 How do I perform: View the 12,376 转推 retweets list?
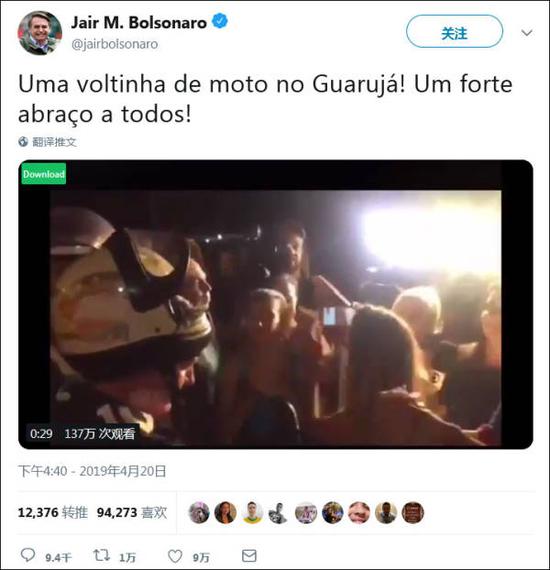(53, 513)
